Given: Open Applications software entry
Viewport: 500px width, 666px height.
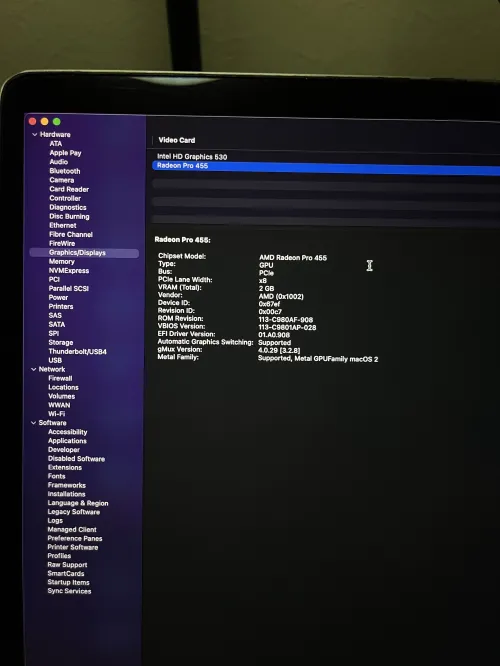Looking at the screenshot, I should [x=67, y=441].
